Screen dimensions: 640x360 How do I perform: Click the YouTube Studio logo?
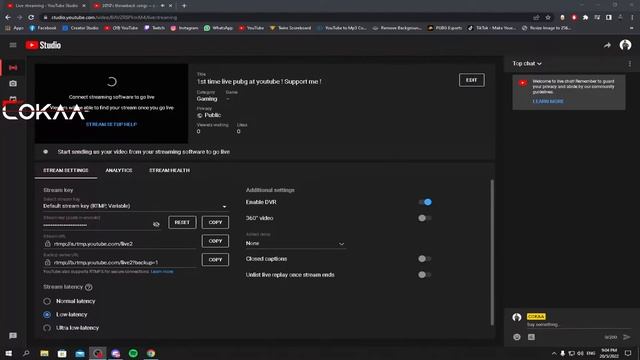tap(43, 45)
